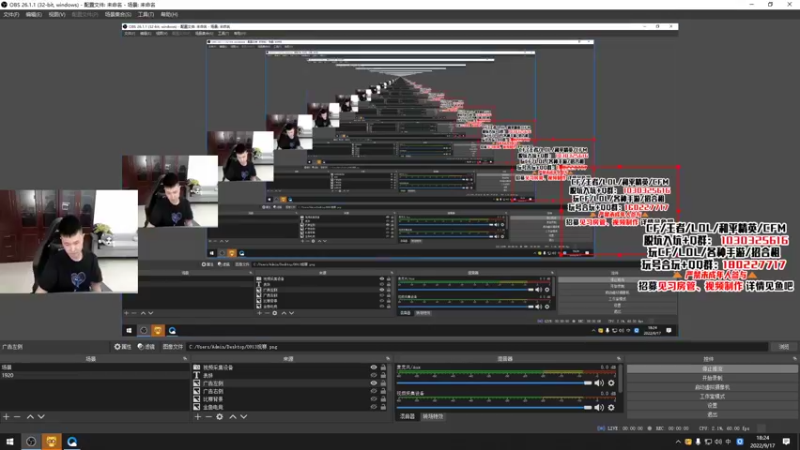This screenshot has width=800, height=450.
Task: Click the blue Q browser taskbar icon
Action: coord(72,441)
